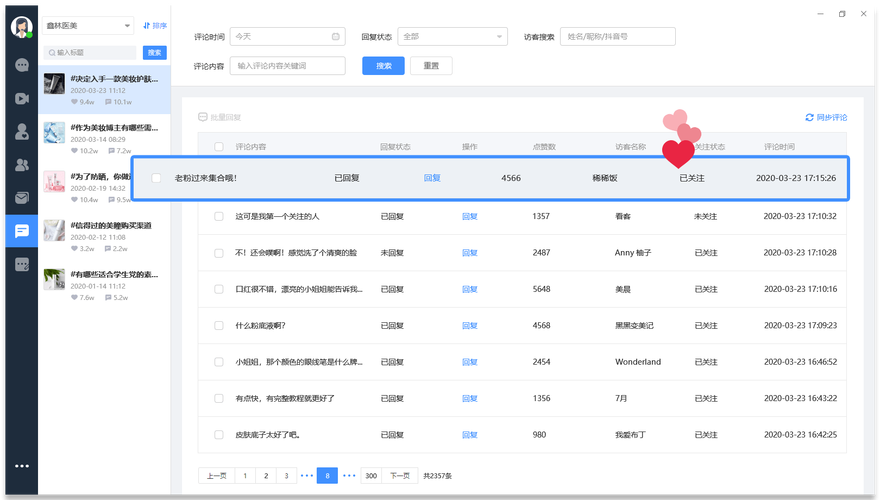
Task: Go to page 300 in pagination
Action: 371,476
